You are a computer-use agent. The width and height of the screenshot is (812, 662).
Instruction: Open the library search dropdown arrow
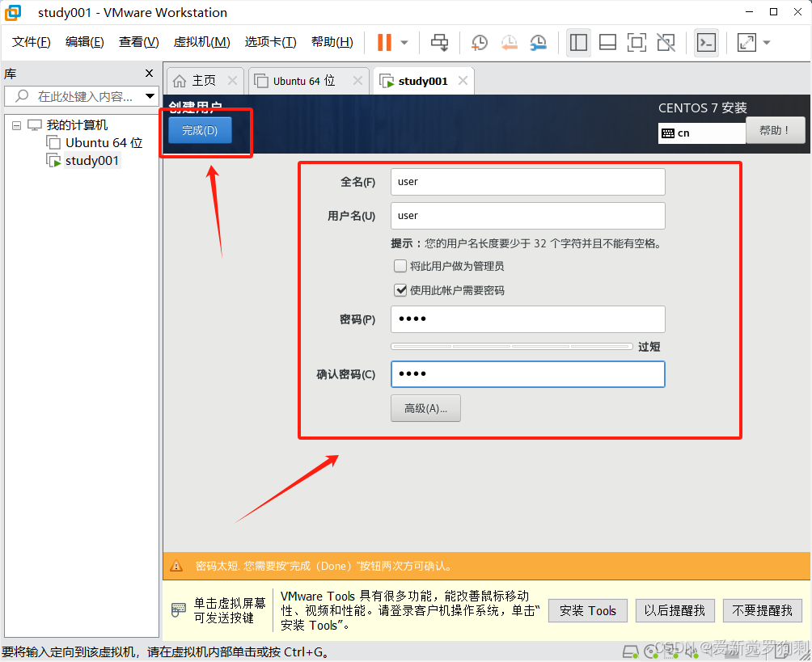tap(150, 96)
